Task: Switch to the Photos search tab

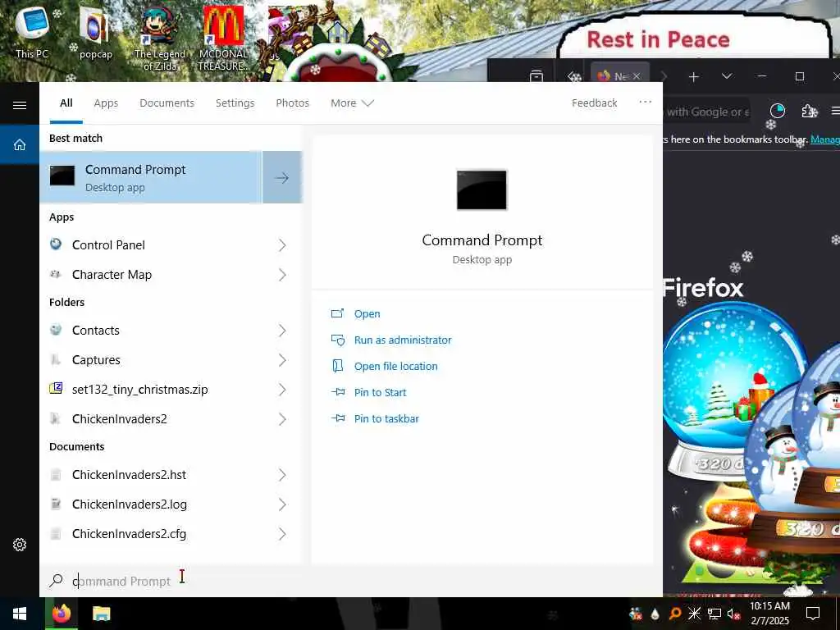Action: 292,103
